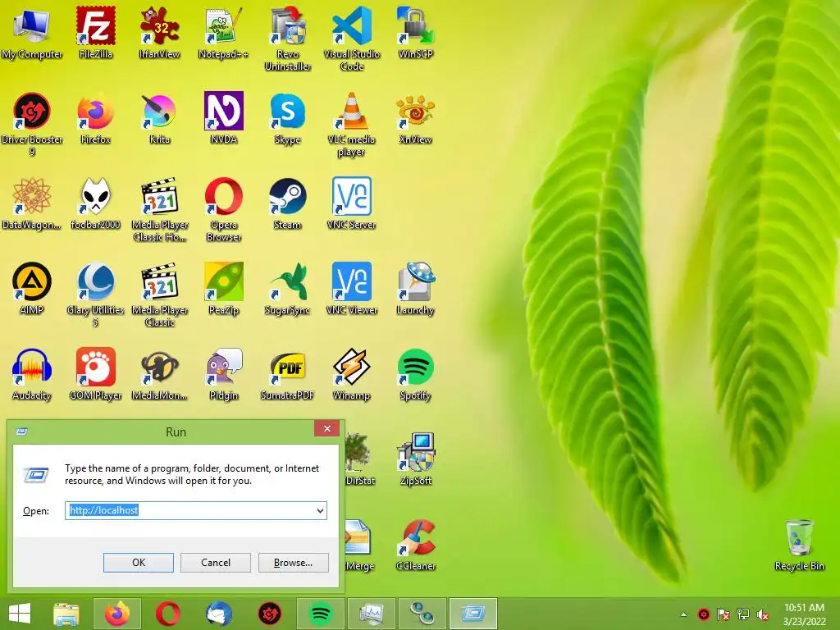The width and height of the screenshot is (840, 630).
Task: Open Opera from the taskbar
Action: (x=167, y=614)
